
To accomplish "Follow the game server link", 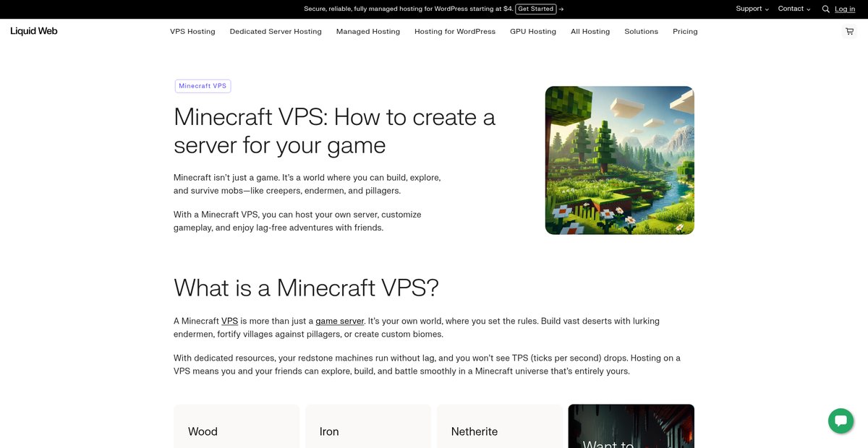I will 340,321.
